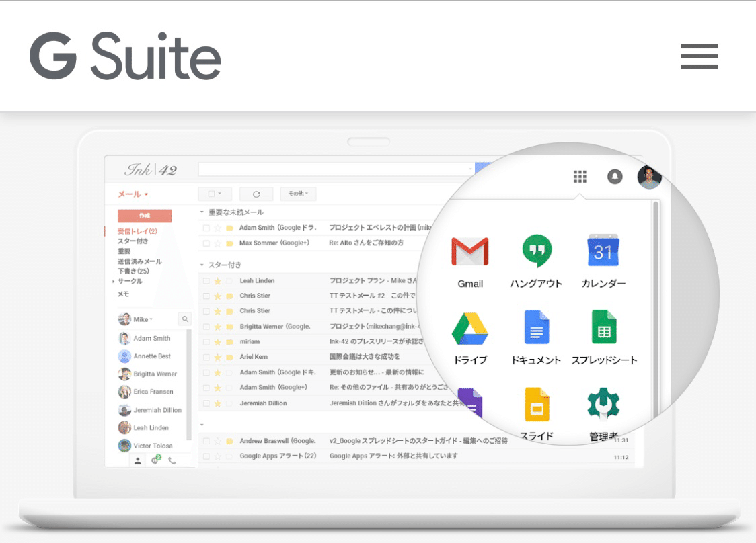Viewport: 756px width, 543px height.
Task: Click the apps panel vertical scrollbar
Action: (655, 308)
